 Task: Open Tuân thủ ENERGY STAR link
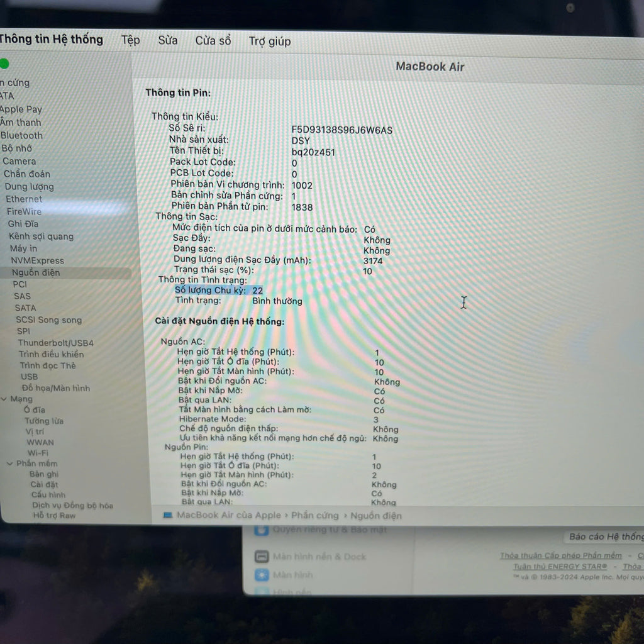(x=560, y=567)
